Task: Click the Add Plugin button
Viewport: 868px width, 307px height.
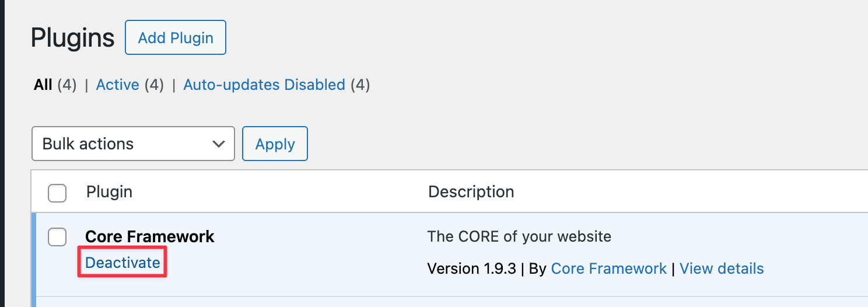Action: pyautogui.click(x=176, y=38)
